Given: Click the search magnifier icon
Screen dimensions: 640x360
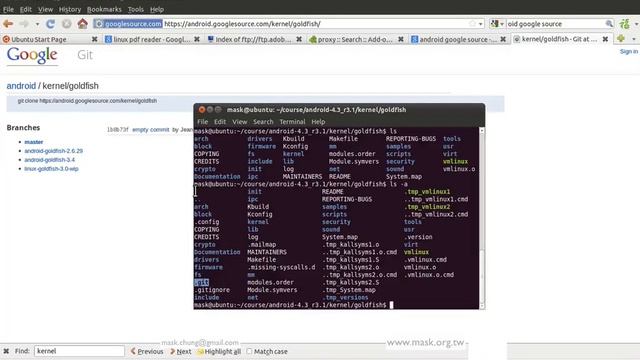Looking at the screenshot, I should coord(609,24).
